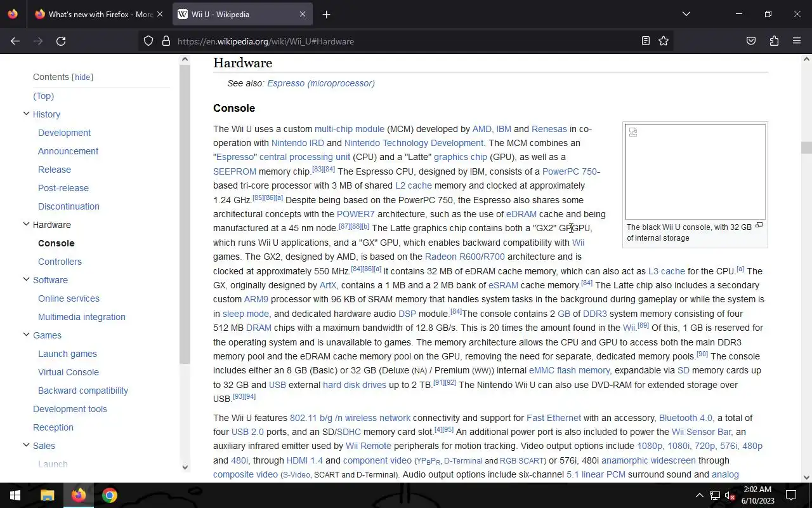Collapse the History section in contents
The width and height of the screenshot is (812, 508).
pyautogui.click(x=26, y=114)
